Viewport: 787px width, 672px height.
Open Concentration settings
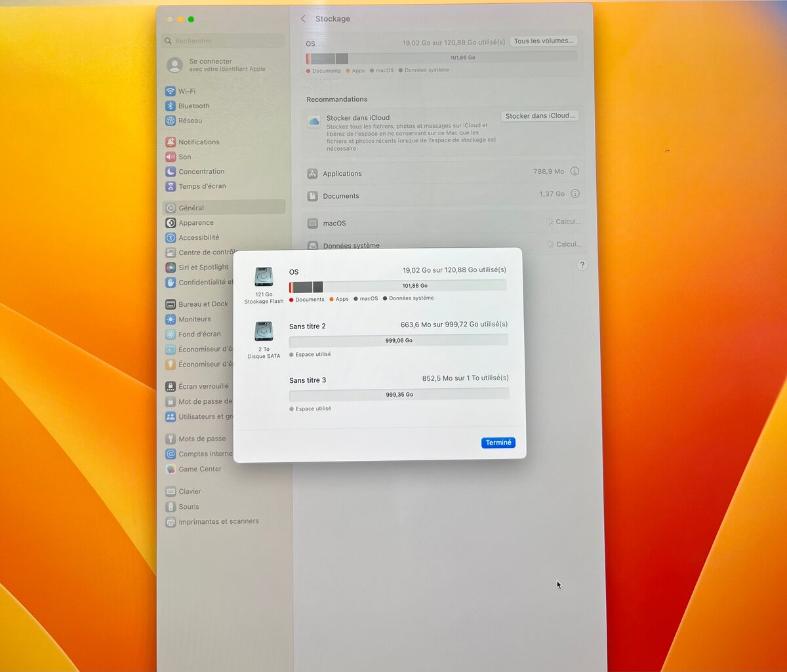click(200, 171)
